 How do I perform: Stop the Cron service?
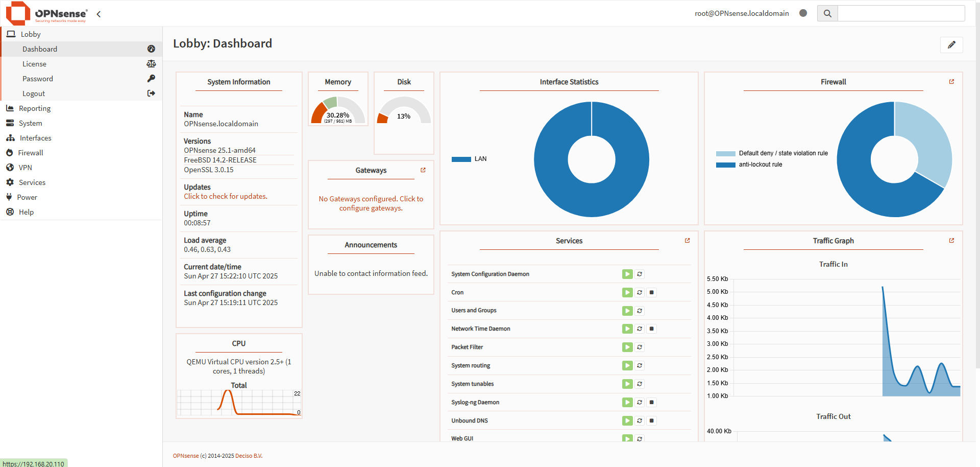coord(652,293)
